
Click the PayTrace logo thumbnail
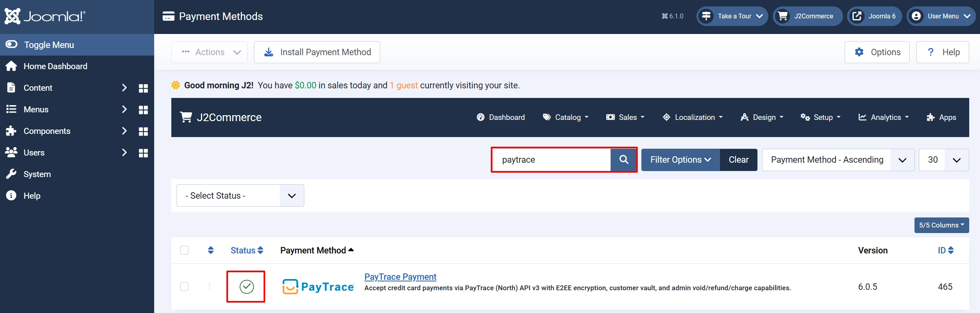tap(318, 287)
